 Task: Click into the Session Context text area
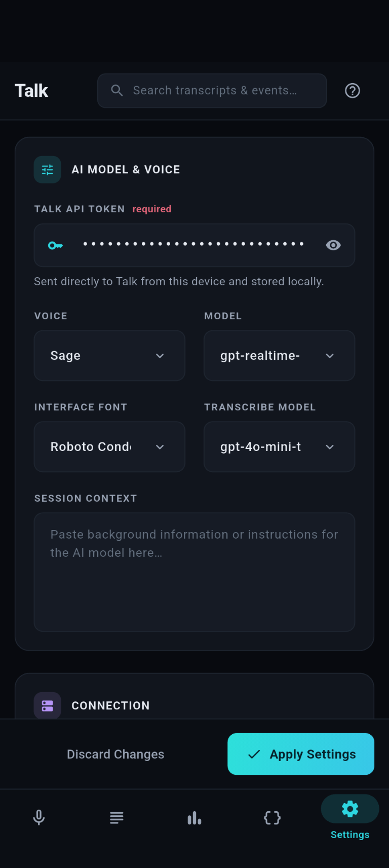pyautogui.click(x=194, y=572)
